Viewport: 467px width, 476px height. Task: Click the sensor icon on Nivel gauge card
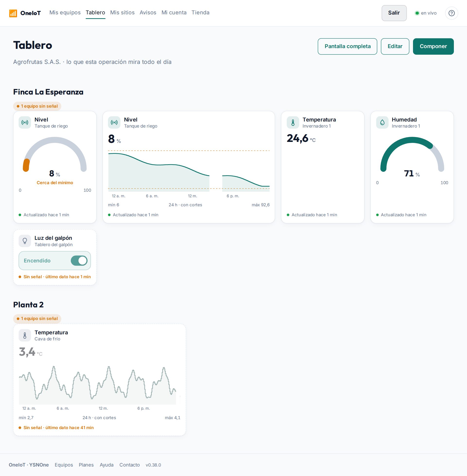[x=25, y=122]
